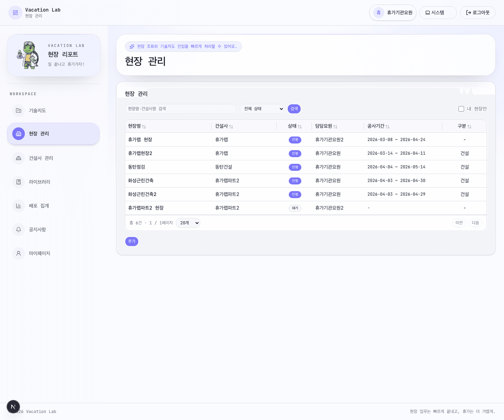Open the 전체 상태 filter dropdown
The image size is (504, 420).
click(262, 109)
